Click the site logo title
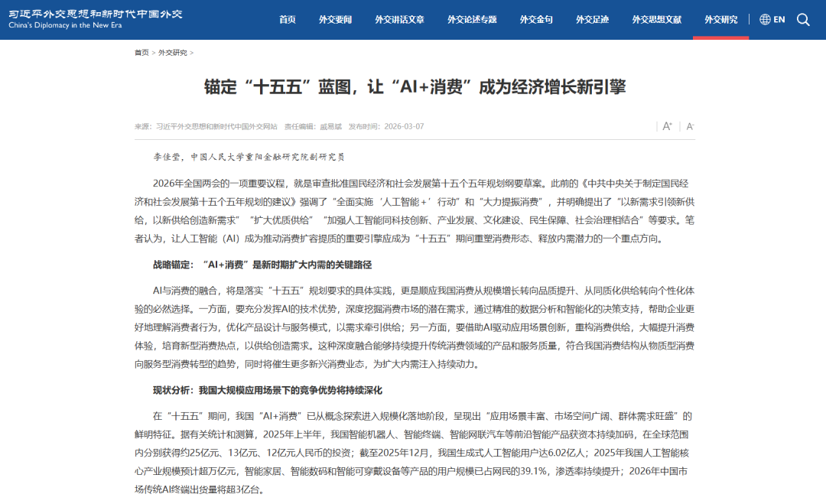 coord(96,19)
